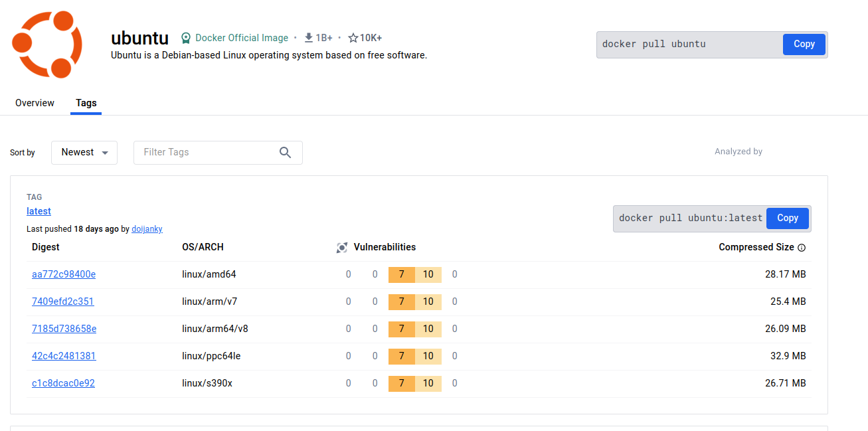Image resolution: width=868 pixels, height=431 pixels.
Task: Open the Sort by Newest dropdown
Action: pyautogui.click(x=84, y=153)
